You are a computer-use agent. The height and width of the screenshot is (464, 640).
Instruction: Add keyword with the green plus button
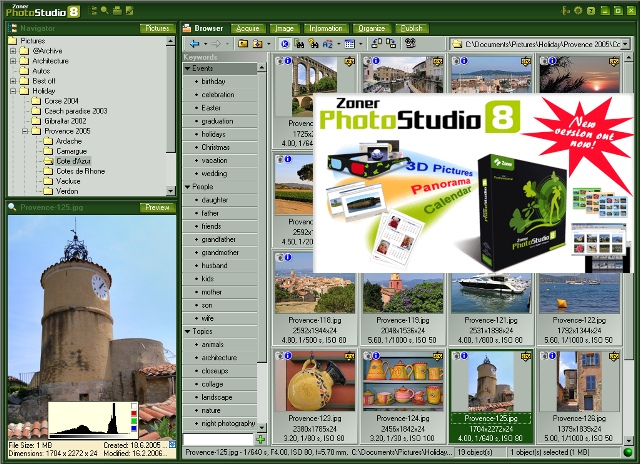click(260, 440)
